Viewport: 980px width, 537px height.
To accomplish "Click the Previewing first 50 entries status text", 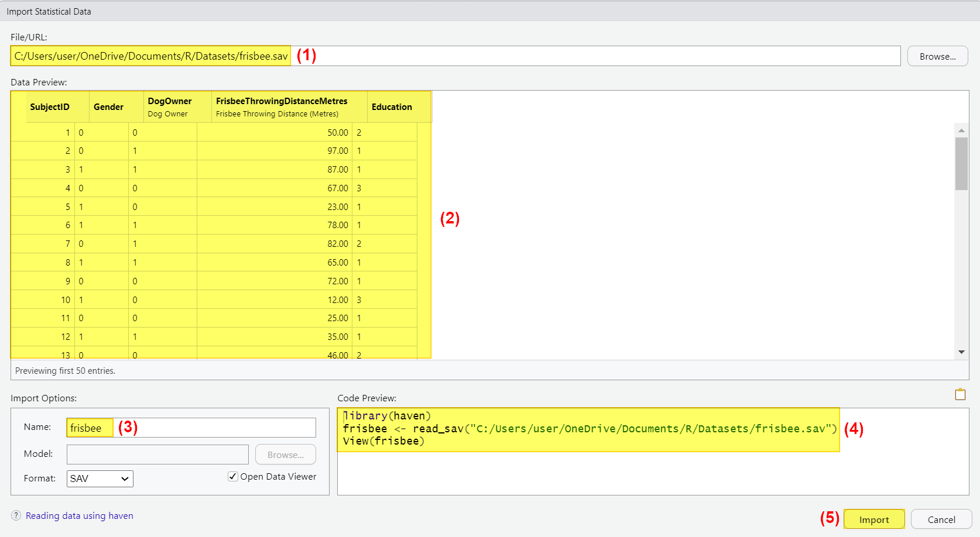I will click(65, 371).
